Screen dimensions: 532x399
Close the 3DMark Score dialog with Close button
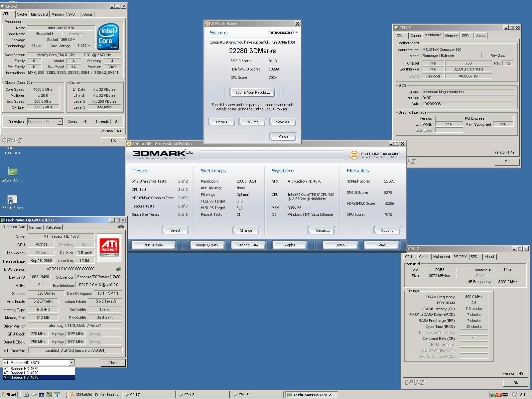[x=283, y=137]
